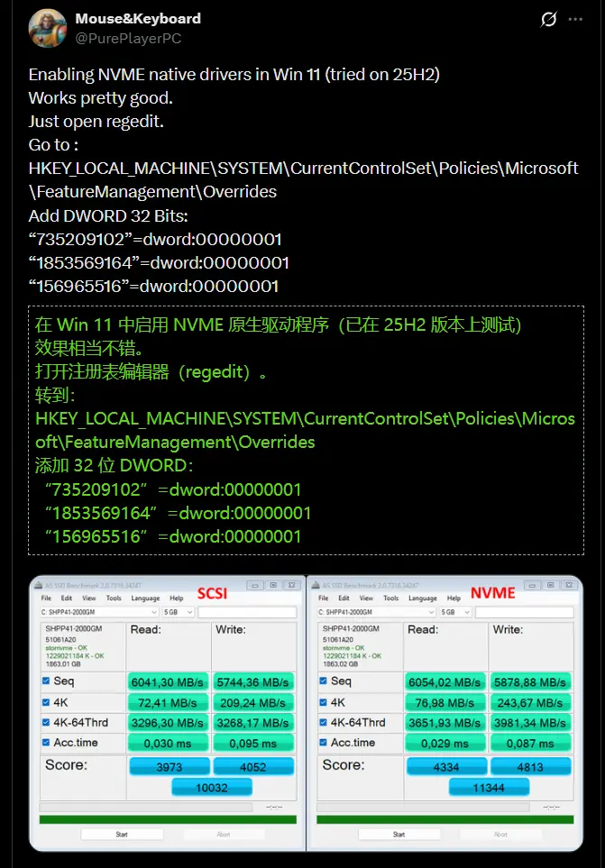Click Abort button in SCSI window
This screenshot has width=605, height=868.
pos(223,835)
